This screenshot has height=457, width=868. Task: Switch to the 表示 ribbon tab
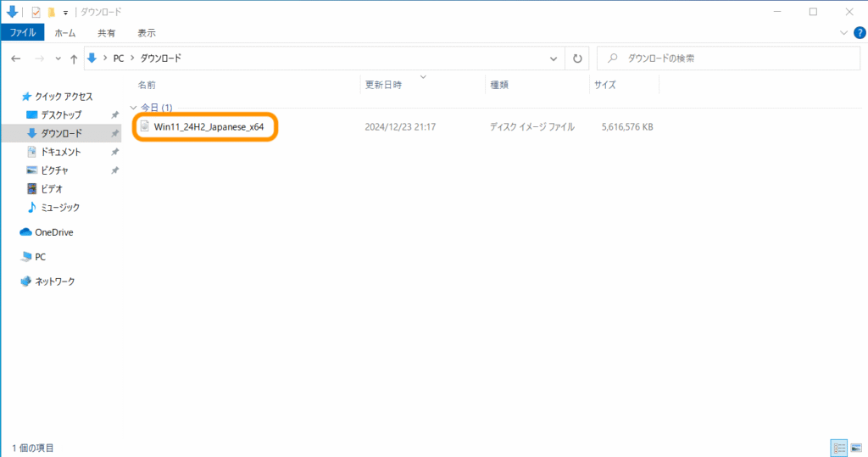click(x=147, y=33)
